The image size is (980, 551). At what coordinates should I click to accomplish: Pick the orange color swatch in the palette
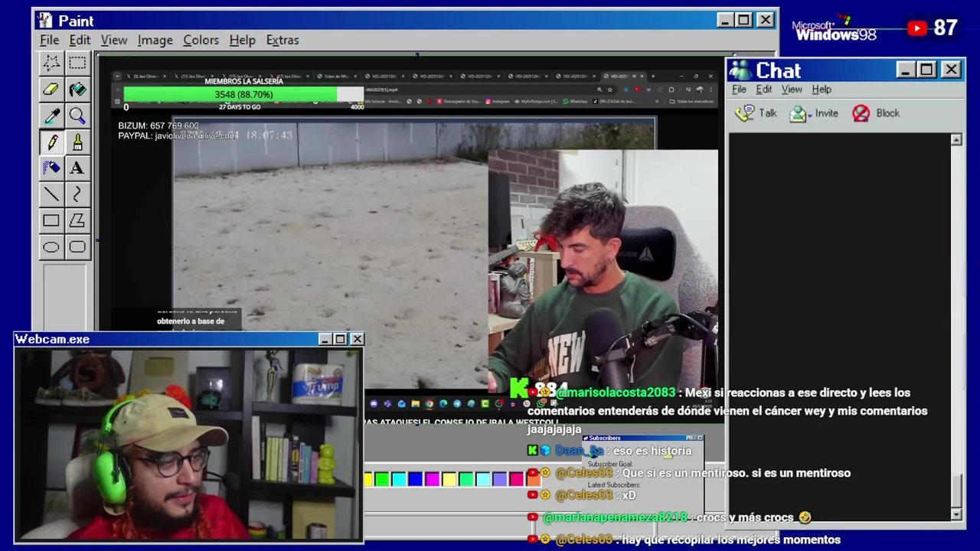[534, 480]
